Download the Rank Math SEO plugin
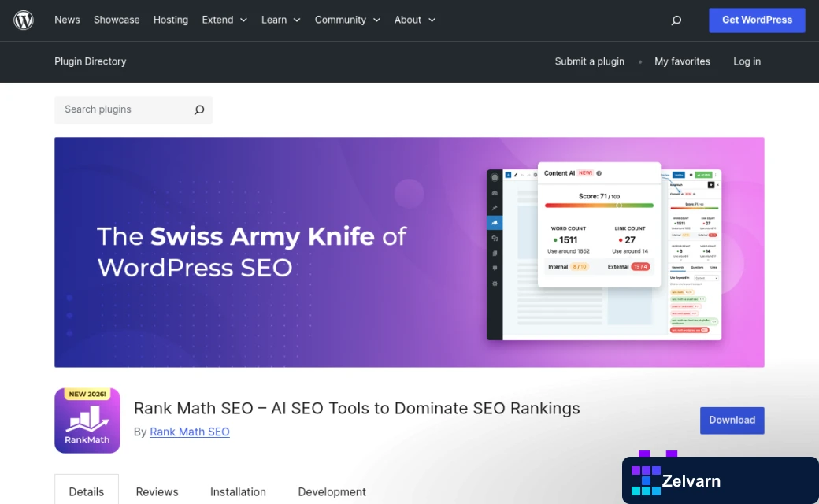Screen dimensions: 819x504 (x=732, y=421)
